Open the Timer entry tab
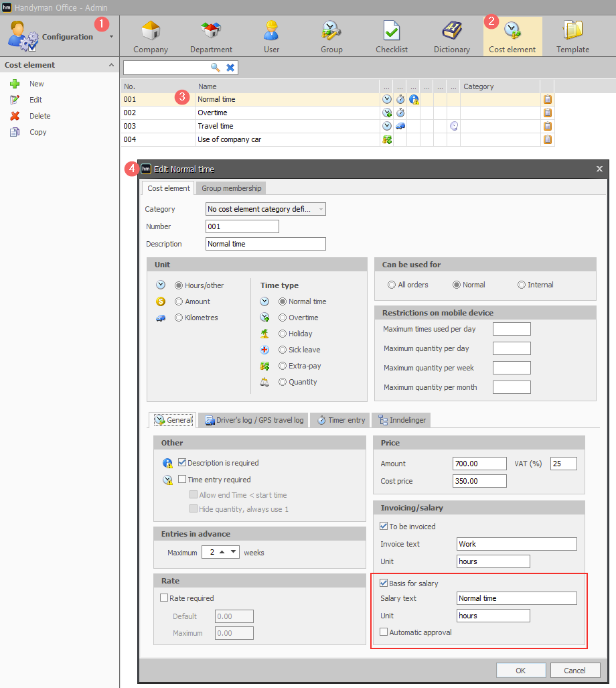The width and height of the screenshot is (616, 688). pos(341,420)
